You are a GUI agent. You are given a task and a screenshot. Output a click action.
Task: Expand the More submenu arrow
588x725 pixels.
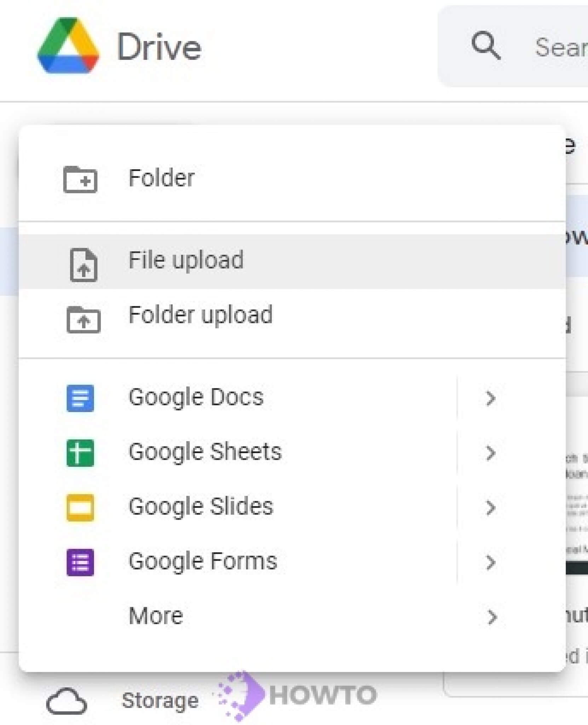[492, 617]
